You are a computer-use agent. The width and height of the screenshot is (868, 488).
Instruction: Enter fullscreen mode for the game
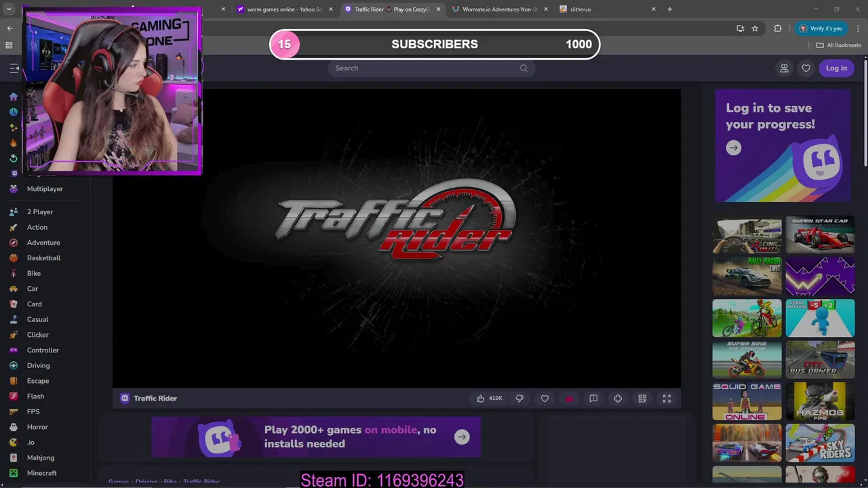(x=667, y=399)
